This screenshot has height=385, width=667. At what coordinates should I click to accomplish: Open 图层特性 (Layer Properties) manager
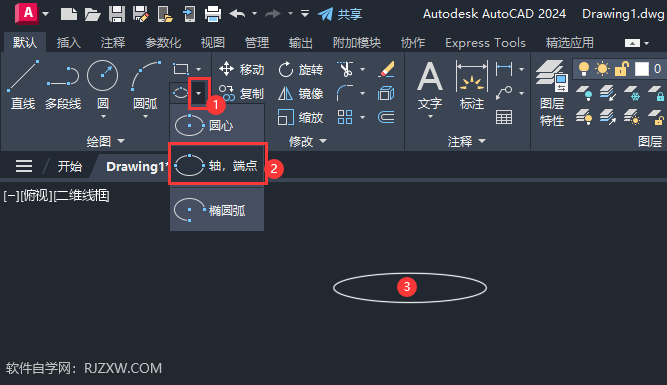[x=552, y=93]
